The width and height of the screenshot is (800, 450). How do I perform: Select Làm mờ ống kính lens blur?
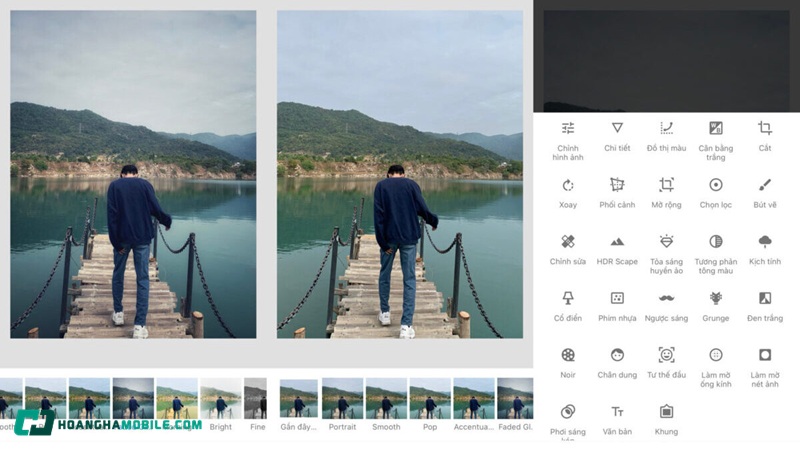[x=715, y=367]
